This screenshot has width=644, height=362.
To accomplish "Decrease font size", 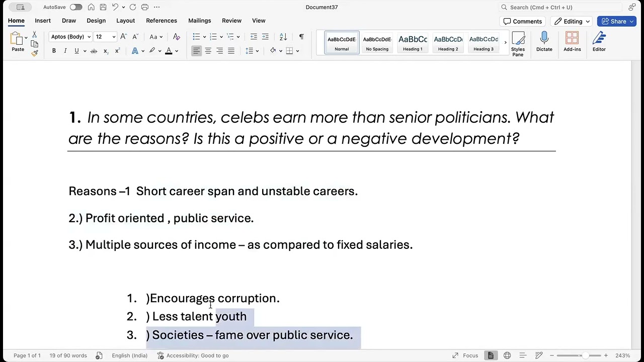I will pyautogui.click(x=135, y=37).
